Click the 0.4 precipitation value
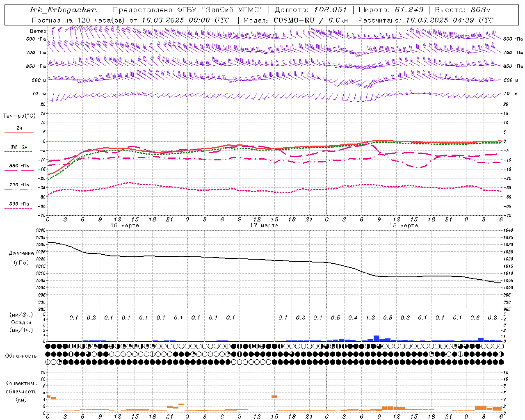525x420 pixels. click(x=353, y=317)
